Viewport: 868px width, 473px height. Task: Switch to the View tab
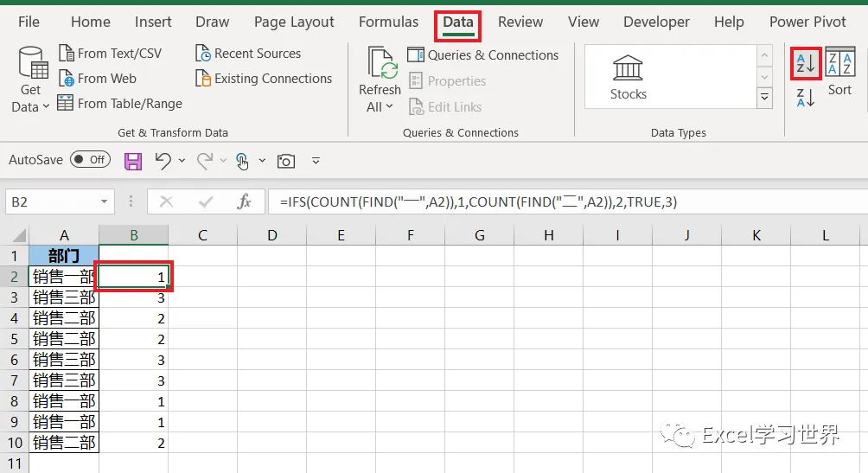pos(584,22)
